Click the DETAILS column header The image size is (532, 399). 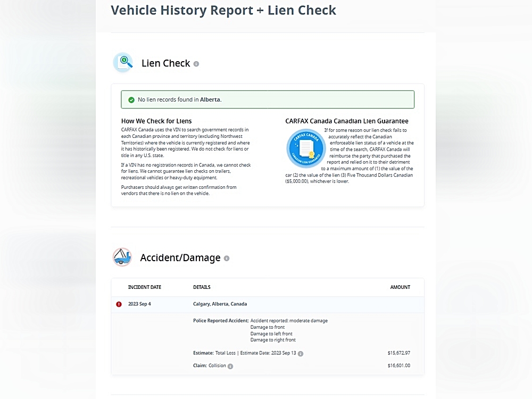click(x=202, y=287)
